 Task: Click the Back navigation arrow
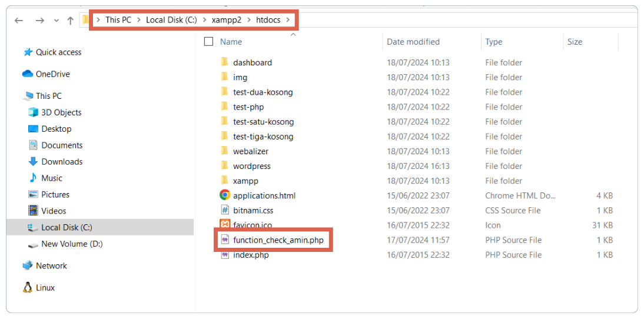pyautogui.click(x=18, y=20)
